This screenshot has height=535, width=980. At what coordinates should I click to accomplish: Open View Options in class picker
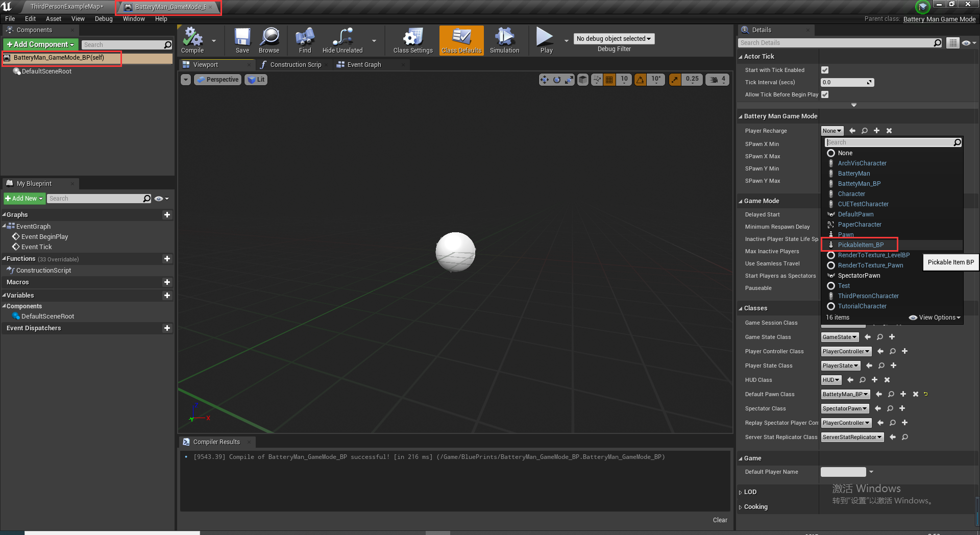(x=935, y=318)
